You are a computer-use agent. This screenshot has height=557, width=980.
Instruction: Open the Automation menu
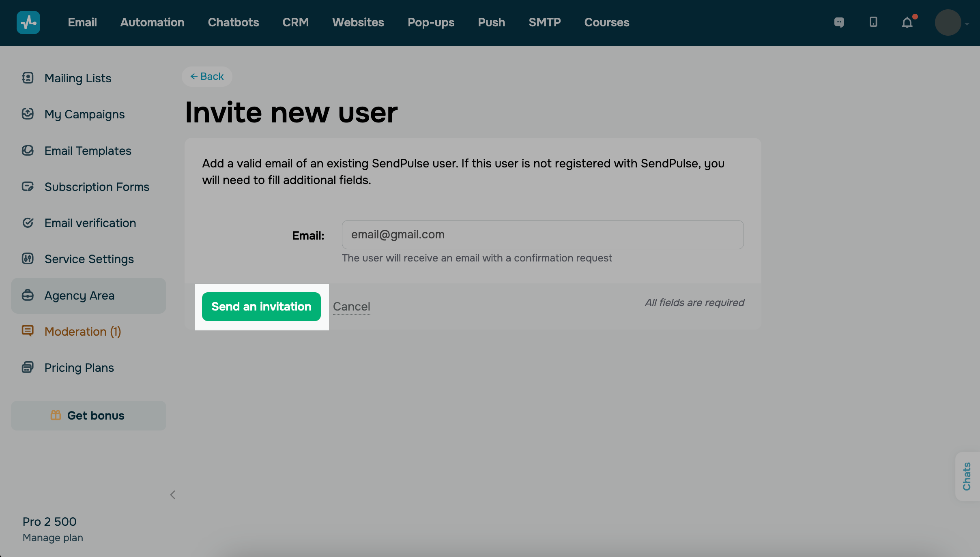[152, 22]
